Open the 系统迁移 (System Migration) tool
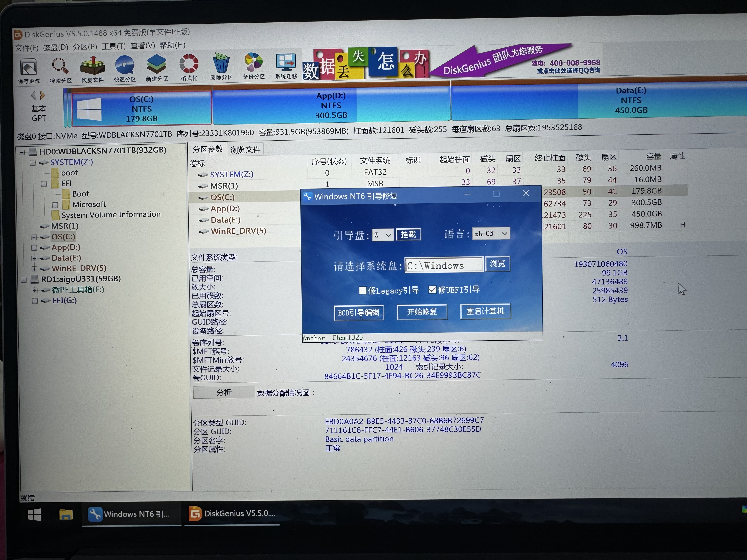Viewport: 747px width, 560px height. (x=286, y=63)
